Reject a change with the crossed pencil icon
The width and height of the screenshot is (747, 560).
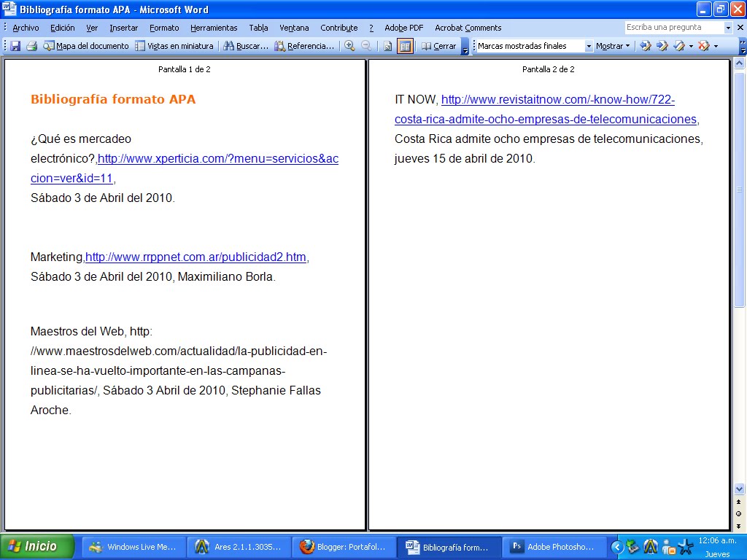click(x=705, y=45)
